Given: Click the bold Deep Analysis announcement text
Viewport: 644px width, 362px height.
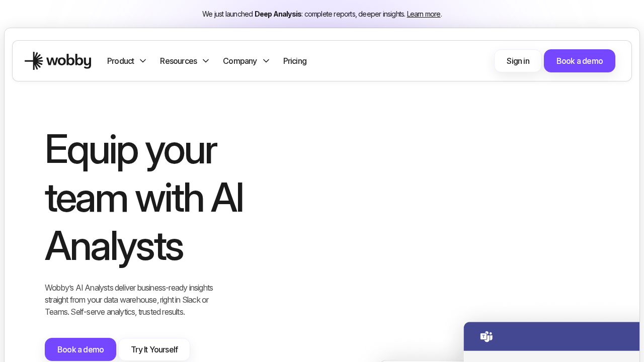Looking at the screenshot, I should 278,14.
